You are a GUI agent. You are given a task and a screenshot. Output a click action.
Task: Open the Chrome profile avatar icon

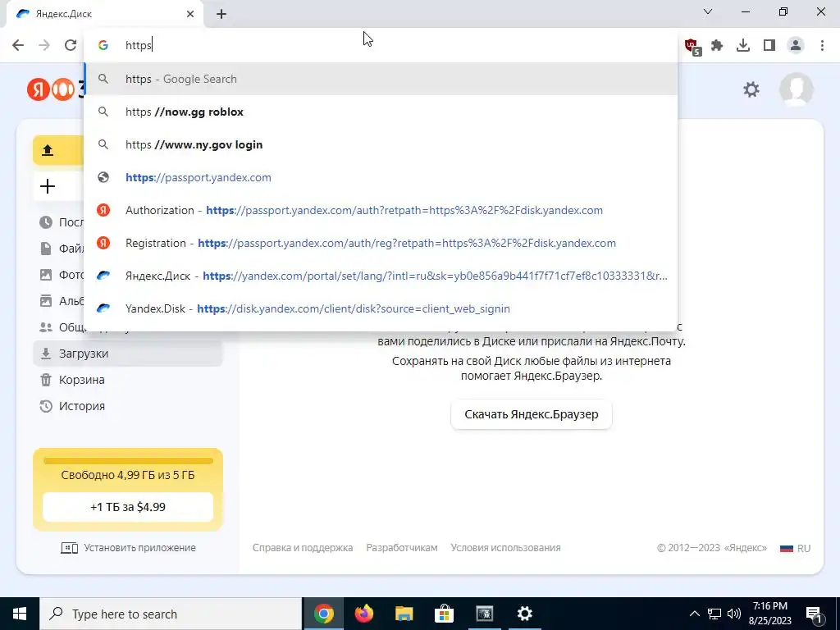pyautogui.click(x=796, y=45)
